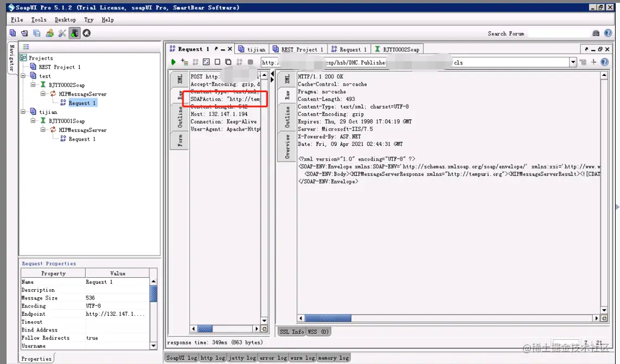
Task: Click the clone request overlapping-squares icon
Action: coord(228,62)
